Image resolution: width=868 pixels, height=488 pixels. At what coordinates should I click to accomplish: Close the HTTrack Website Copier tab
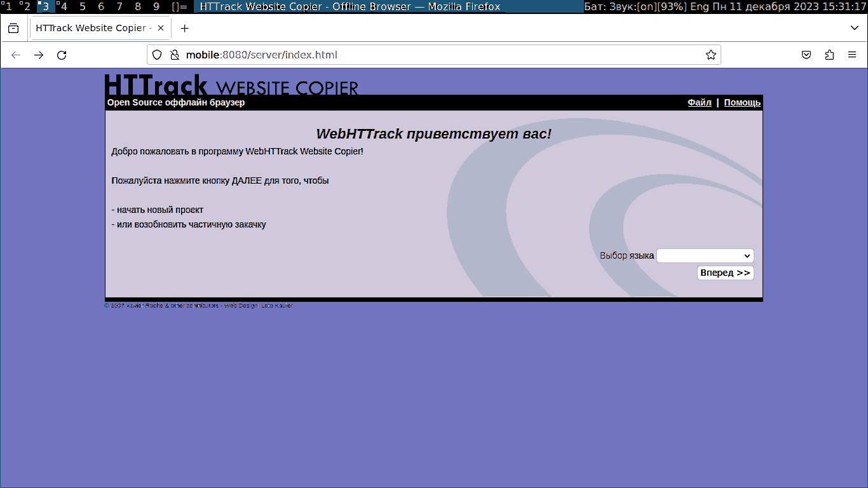tap(161, 29)
